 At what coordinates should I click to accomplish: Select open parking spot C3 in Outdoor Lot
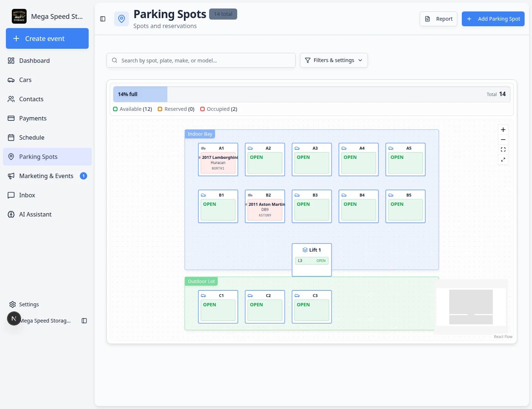click(312, 307)
